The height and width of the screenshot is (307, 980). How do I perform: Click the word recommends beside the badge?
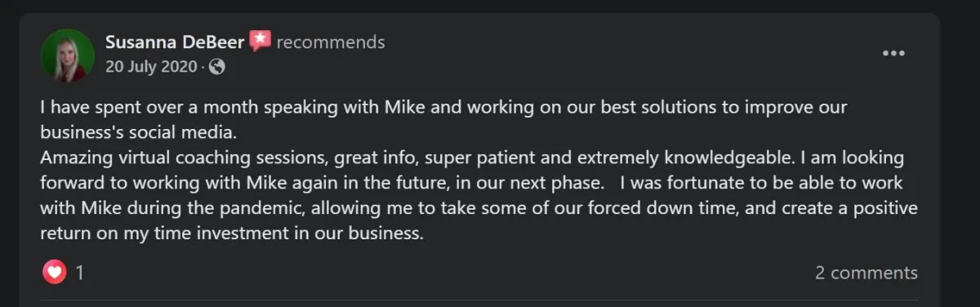click(x=331, y=42)
